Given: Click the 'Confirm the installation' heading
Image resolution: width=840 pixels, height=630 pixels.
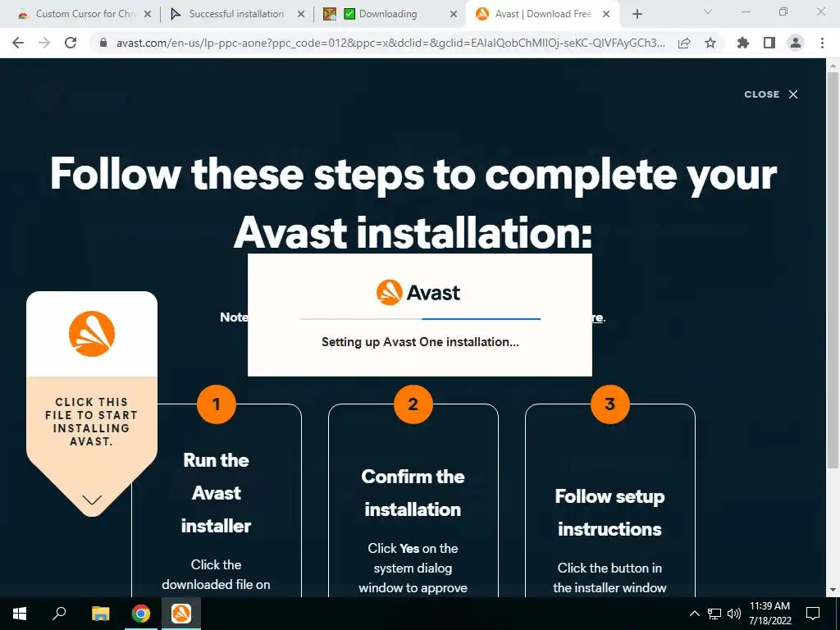Looking at the screenshot, I should click(x=413, y=493).
